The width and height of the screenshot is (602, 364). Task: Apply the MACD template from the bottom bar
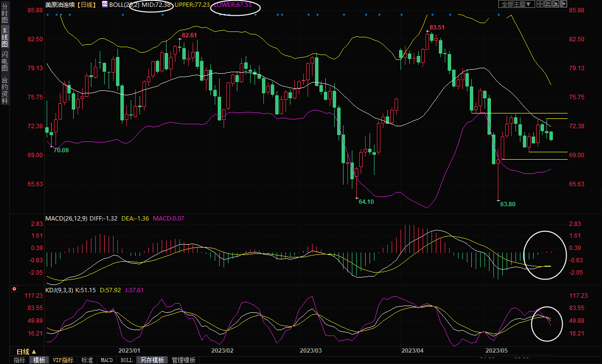point(107,360)
